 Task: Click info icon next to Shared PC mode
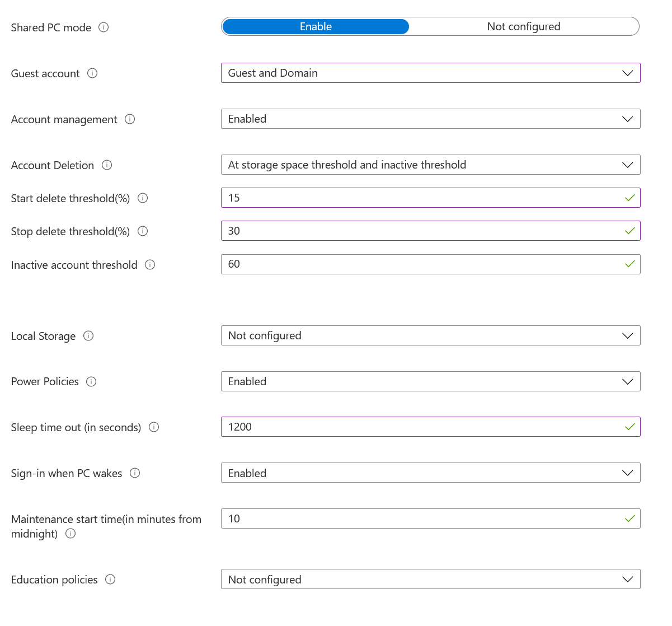(x=104, y=27)
